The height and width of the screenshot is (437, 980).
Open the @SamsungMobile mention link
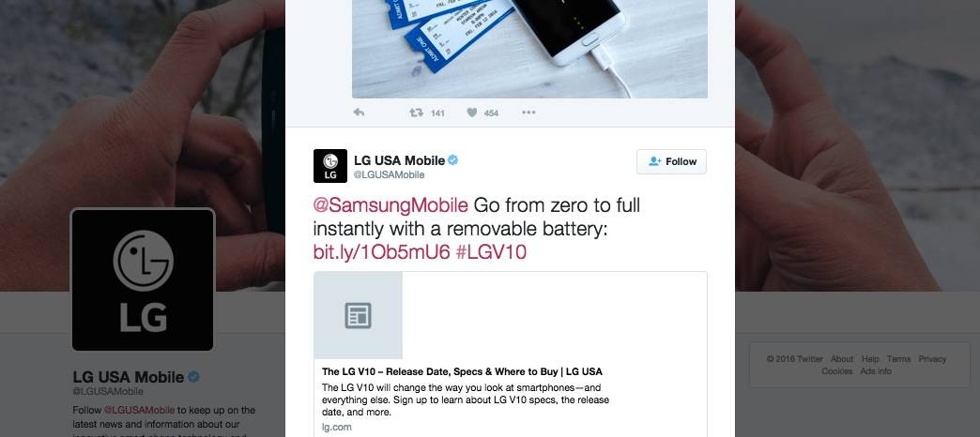click(390, 205)
